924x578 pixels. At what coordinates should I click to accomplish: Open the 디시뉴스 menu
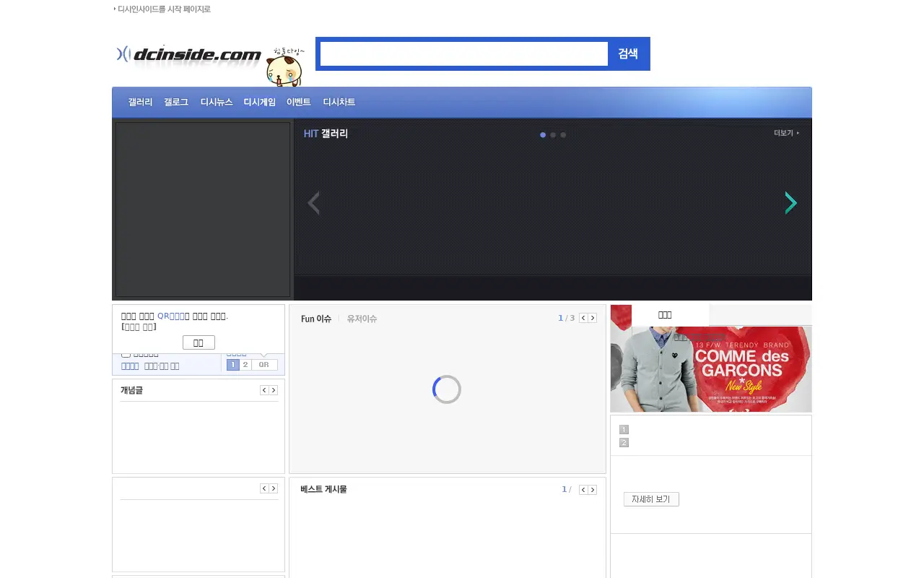coord(217,103)
